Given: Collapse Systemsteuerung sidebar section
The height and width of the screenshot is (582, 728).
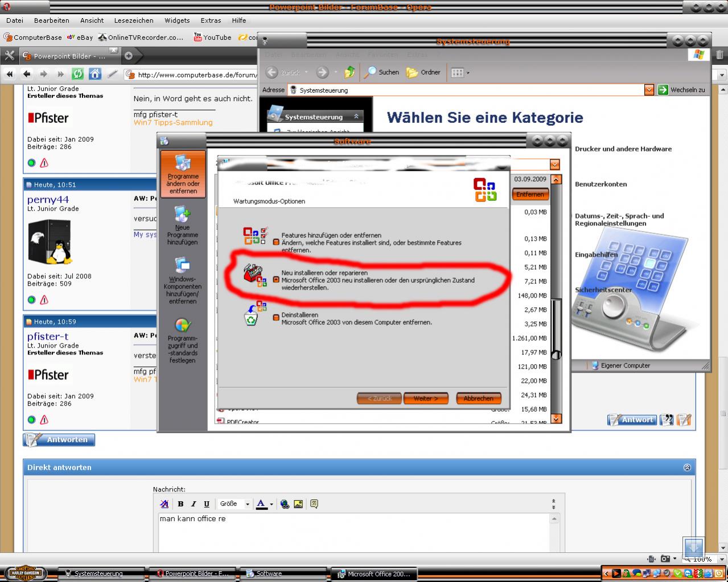Looking at the screenshot, I should click(x=356, y=116).
